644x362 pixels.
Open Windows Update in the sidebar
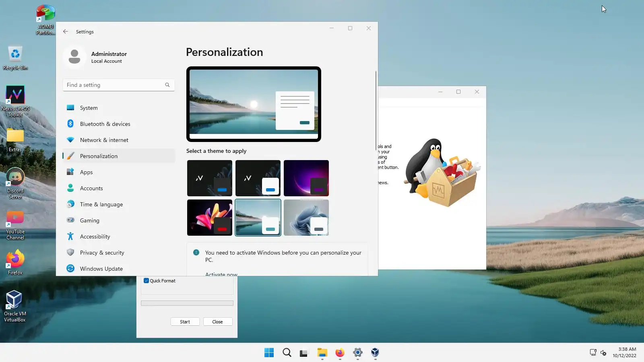point(119,269)
